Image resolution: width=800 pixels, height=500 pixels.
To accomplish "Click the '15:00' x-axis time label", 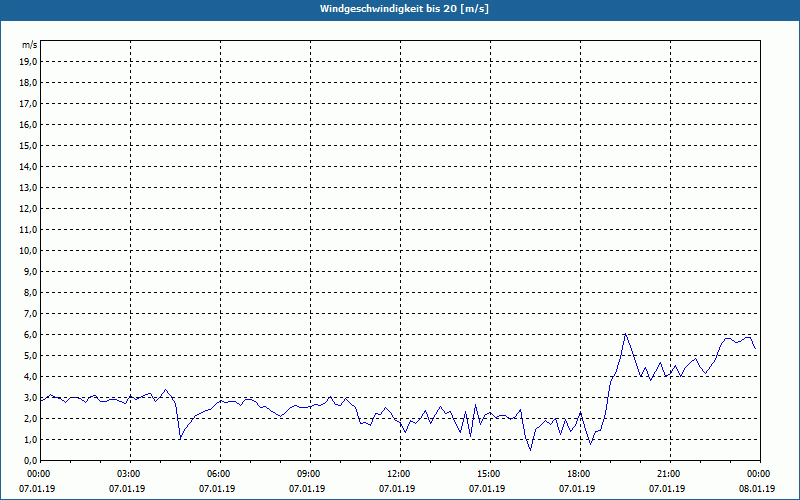I will [x=491, y=474].
